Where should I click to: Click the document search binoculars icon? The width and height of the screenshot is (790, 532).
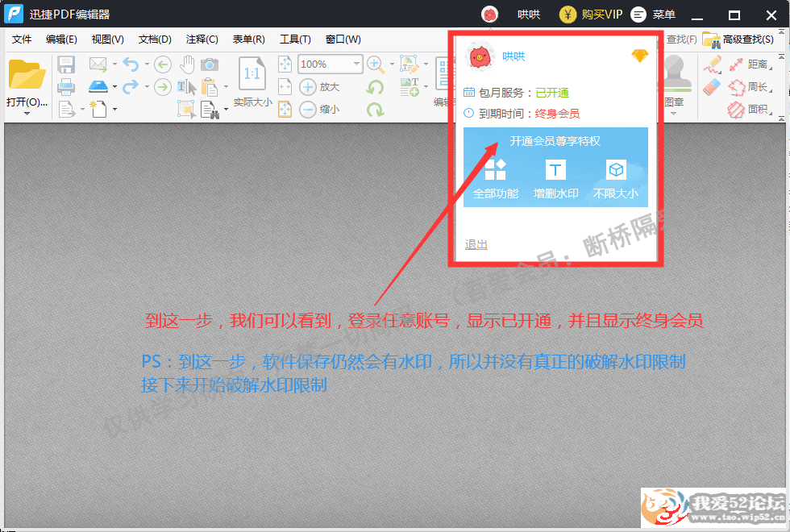[x=210, y=110]
